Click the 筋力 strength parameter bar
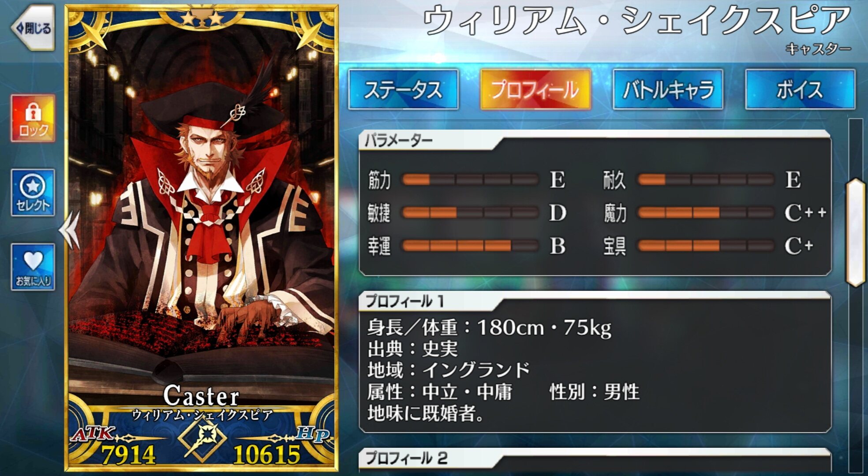The height and width of the screenshot is (476, 868). click(x=471, y=179)
